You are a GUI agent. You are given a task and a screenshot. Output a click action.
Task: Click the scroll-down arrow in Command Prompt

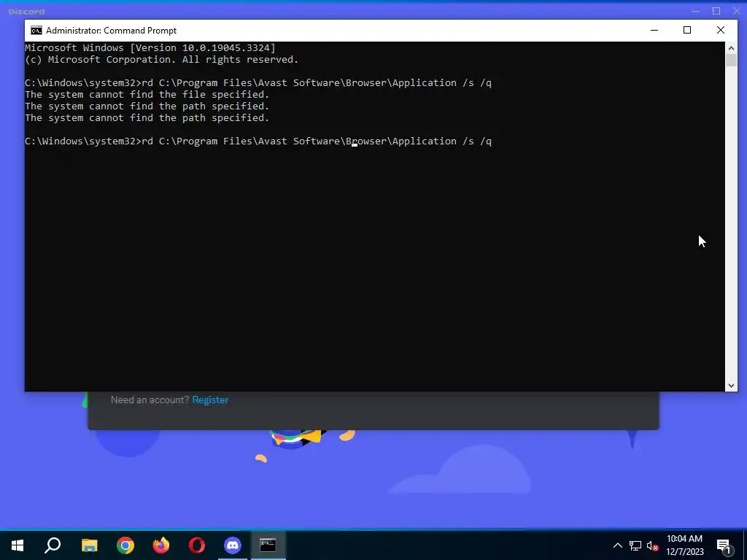(731, 385)
